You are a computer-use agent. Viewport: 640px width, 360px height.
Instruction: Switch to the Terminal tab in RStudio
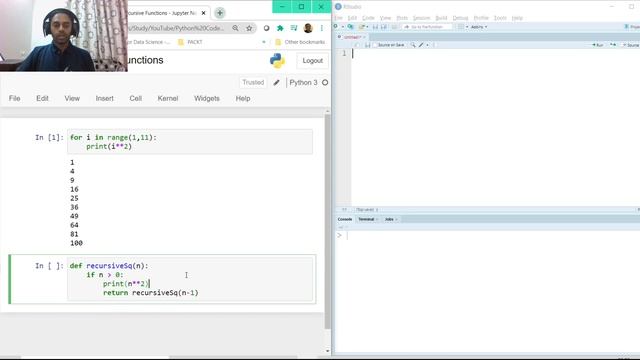point(367,220)
